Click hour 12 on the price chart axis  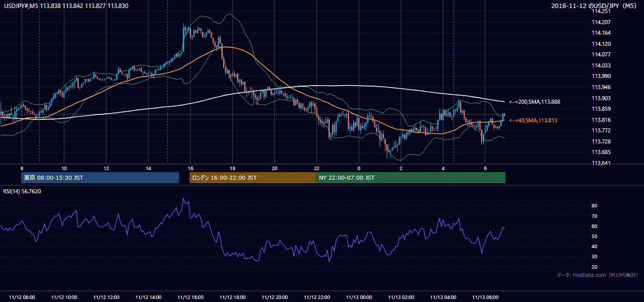tap(106, 168)
